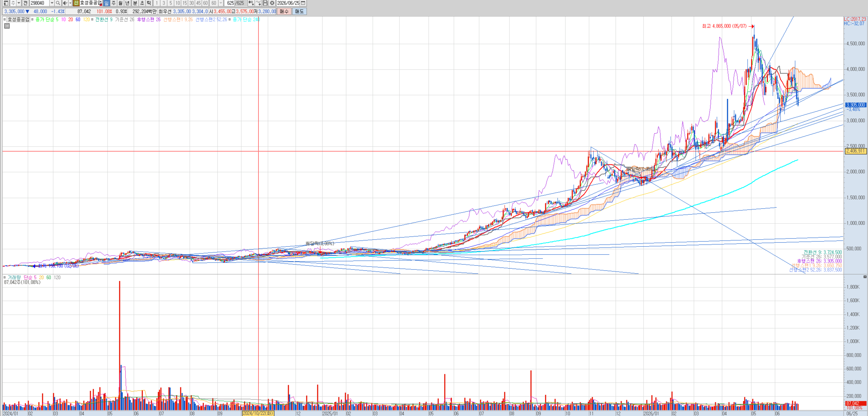Click the horizontal line price tag 2,406,911

(856, 151)
